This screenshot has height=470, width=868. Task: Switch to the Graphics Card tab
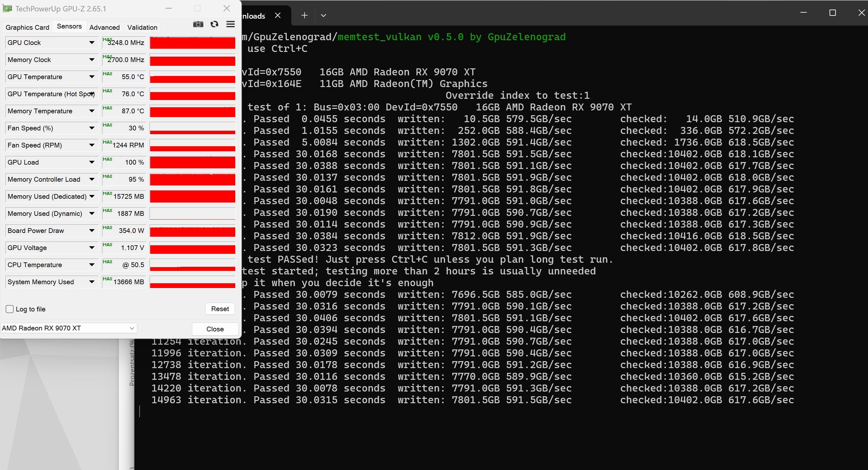27,27
